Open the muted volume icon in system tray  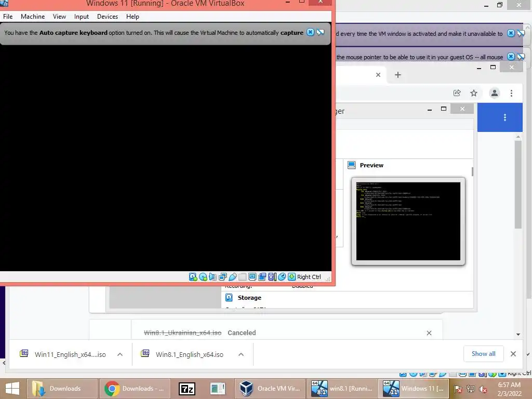click(483, 390)
